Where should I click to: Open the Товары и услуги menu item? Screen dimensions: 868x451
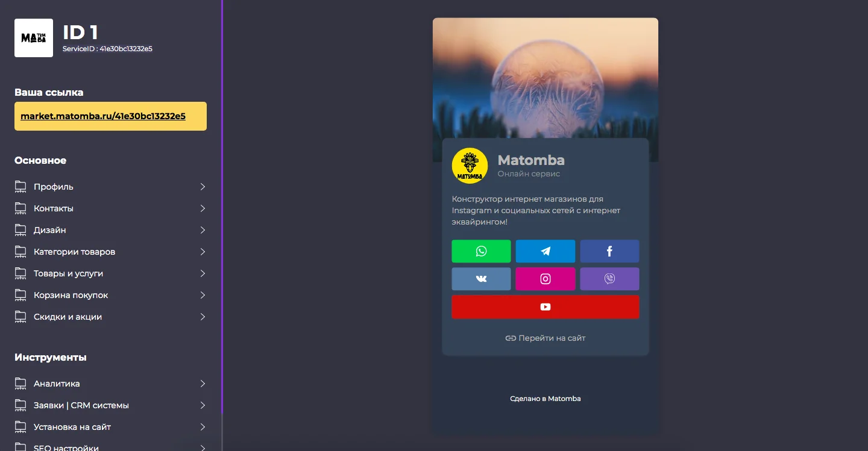point(111,273)
